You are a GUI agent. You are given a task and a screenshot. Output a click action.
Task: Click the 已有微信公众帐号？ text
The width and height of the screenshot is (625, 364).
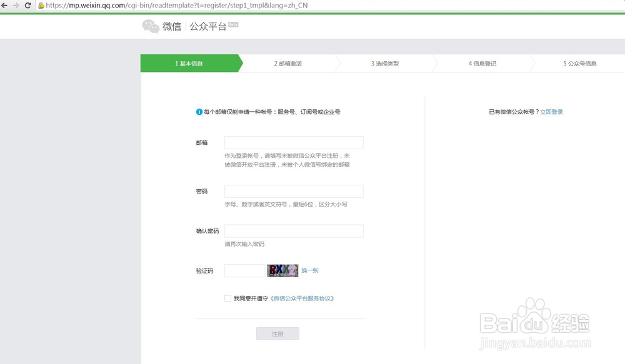click(514, 112)
